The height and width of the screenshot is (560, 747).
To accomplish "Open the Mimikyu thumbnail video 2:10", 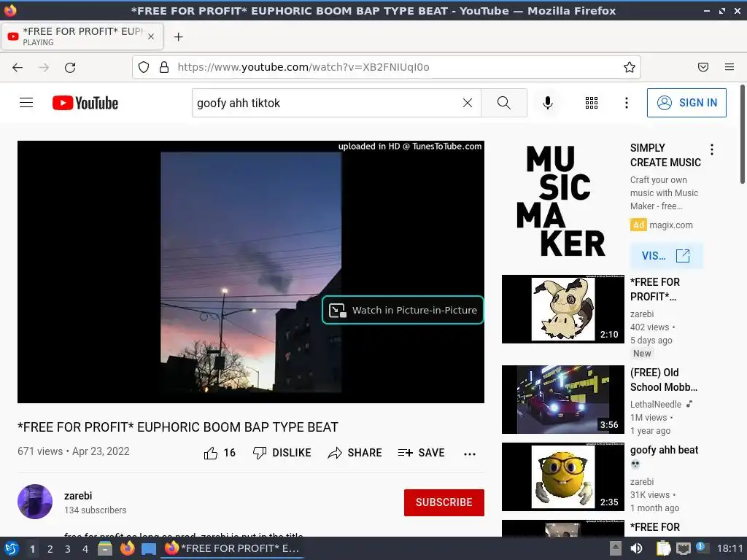I will (562, 309).
